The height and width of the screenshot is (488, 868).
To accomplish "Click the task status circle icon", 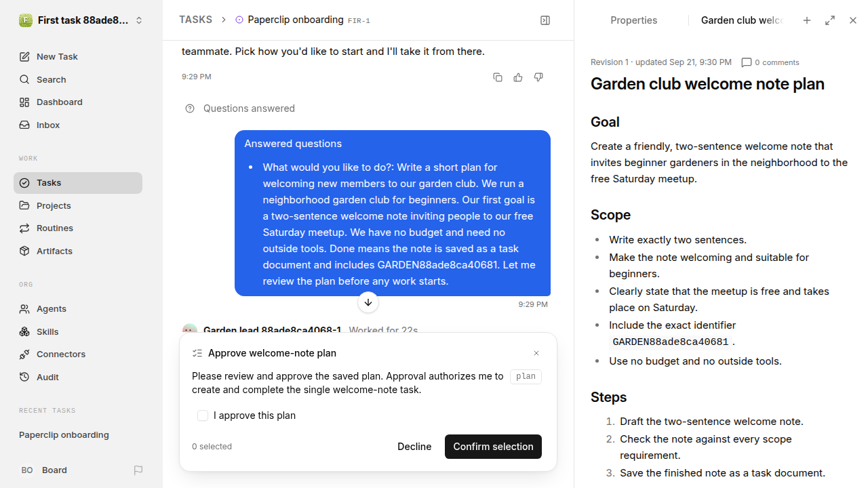I will (239, 20).
